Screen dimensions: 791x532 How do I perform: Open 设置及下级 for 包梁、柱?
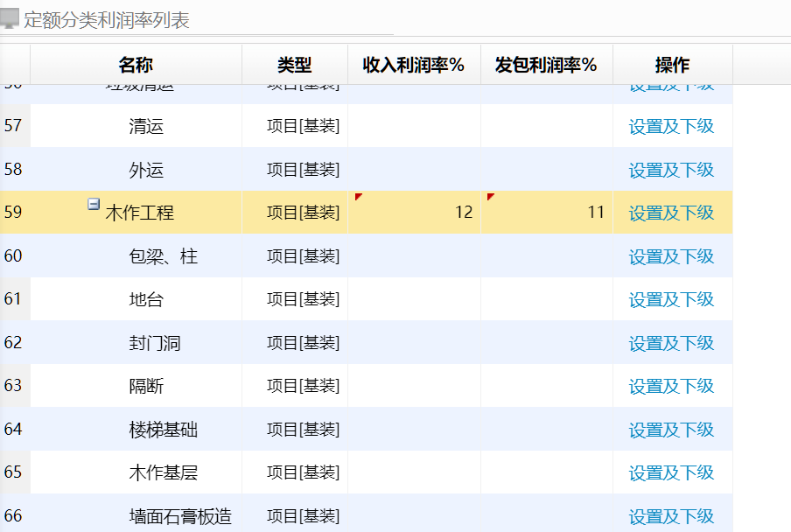(x=672, y=255)
